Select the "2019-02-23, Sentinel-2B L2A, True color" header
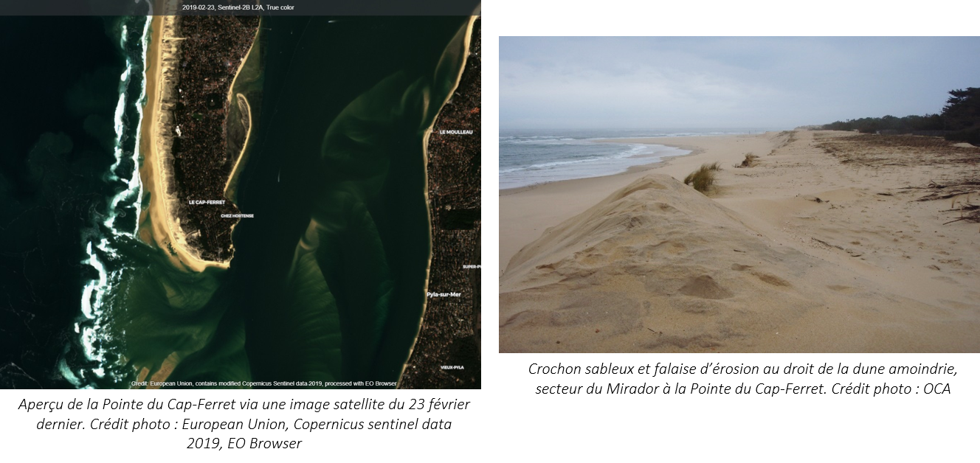The image size is (980, 463). click(x=238, y=7)
